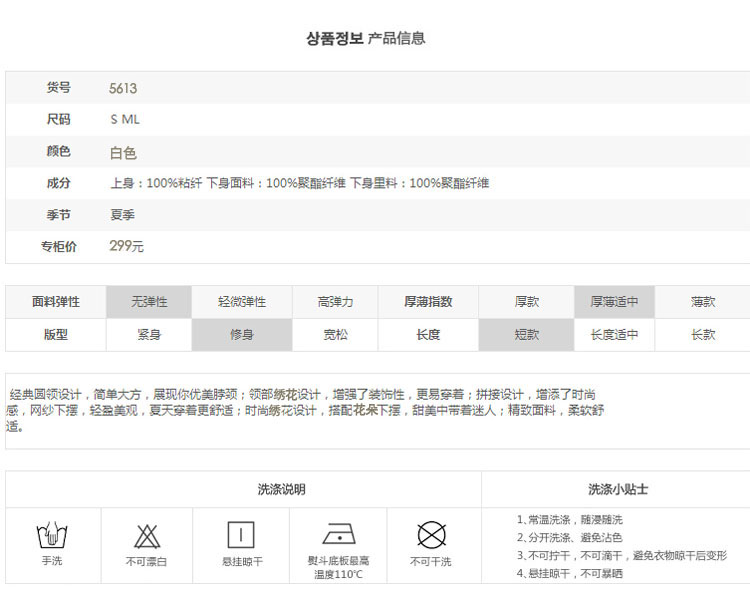This screenshot has height=598, width=750.
Task: Click the hand wash (手洗) basin icon
Action: click(x=51, y=535)
